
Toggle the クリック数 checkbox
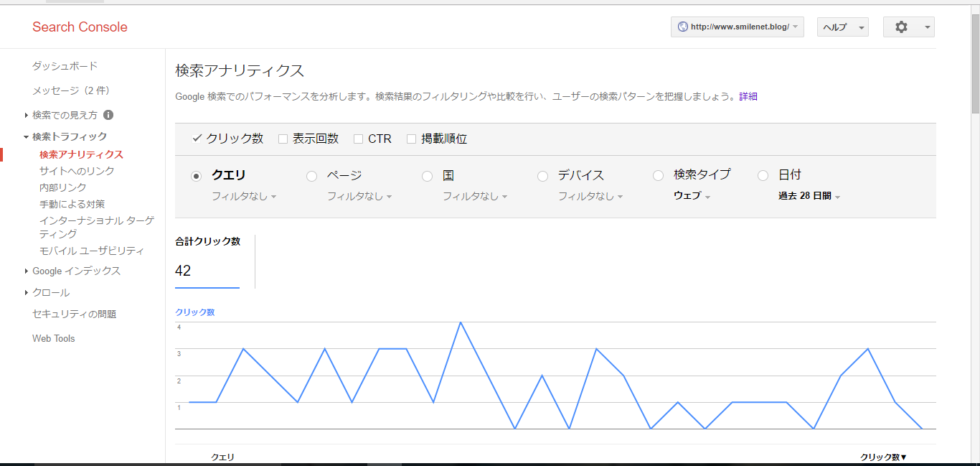click(197, 139)
